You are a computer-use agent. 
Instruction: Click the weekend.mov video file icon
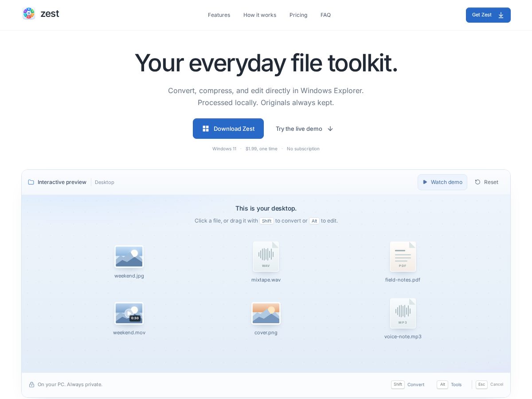[129, 313]
